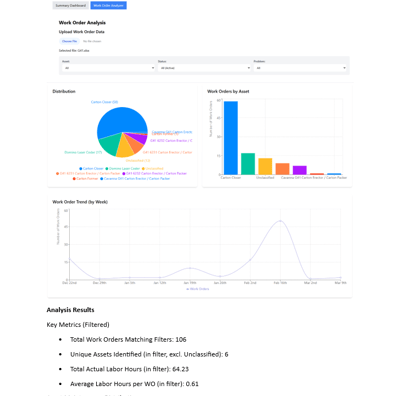This screenshot has width=400, height=396.
Task: Toggle Domino Laser Coder legend entry
Action: (x=123, y=169)
